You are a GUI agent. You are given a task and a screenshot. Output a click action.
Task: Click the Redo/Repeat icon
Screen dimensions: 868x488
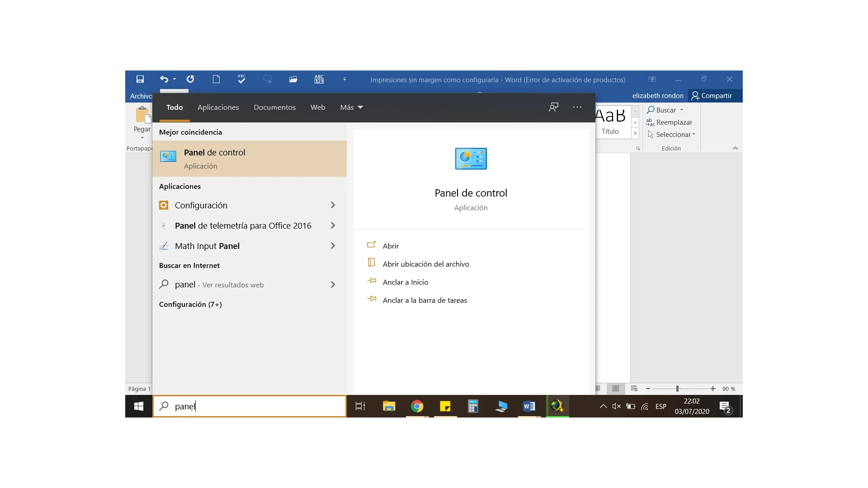click(x=190, y=80)
